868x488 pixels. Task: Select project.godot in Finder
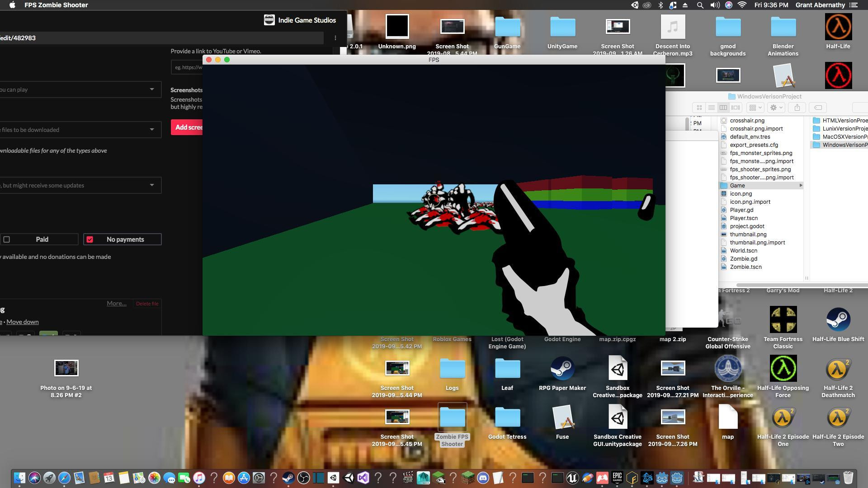click(x=747, y=226)
